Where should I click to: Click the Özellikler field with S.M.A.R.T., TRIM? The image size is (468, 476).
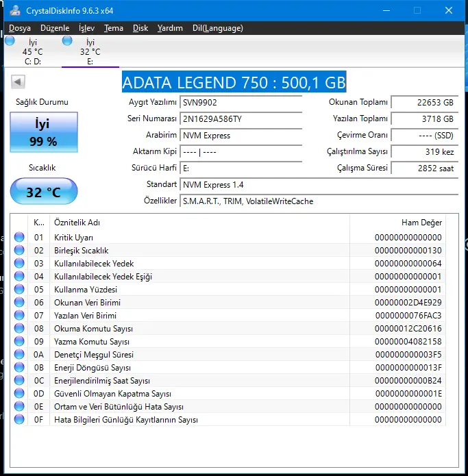[x=319, y=201]
